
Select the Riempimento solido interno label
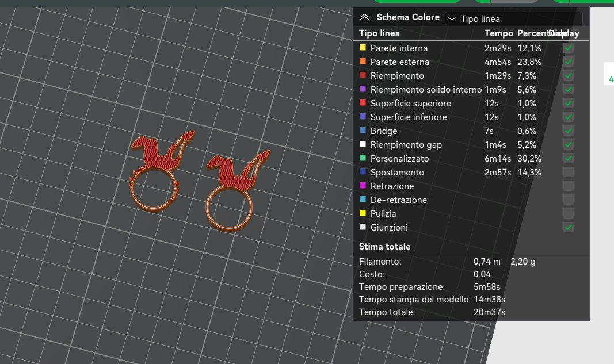point(426,90)
